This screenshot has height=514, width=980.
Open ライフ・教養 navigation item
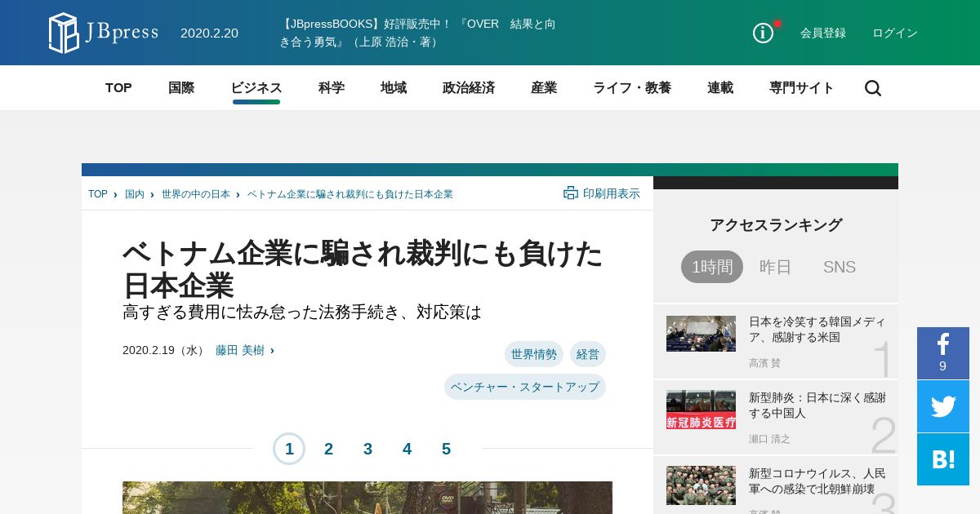coord(632,88)
